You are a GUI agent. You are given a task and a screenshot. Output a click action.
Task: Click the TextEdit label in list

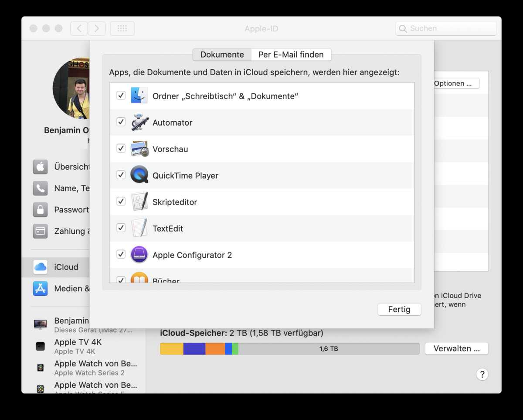pyautogui.click(x=168, y=229)
